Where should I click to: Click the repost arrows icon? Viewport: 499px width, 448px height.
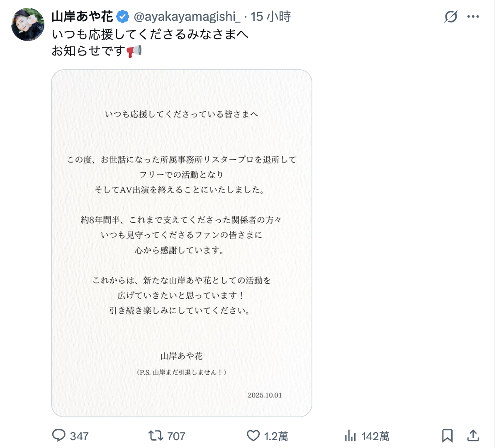(156, 436)
